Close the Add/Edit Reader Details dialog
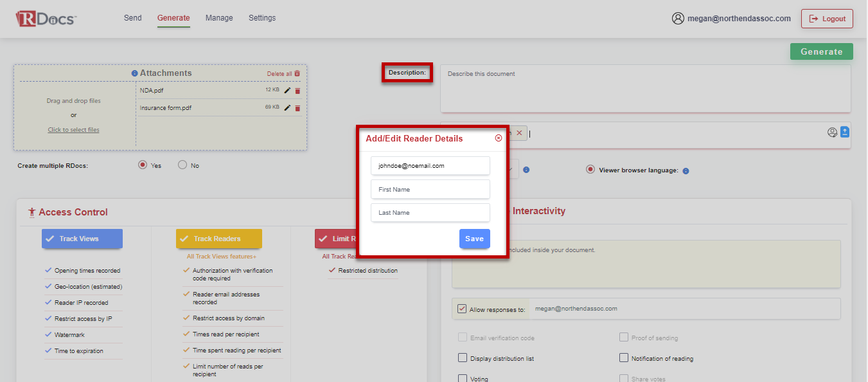 [x=499, y=138]
